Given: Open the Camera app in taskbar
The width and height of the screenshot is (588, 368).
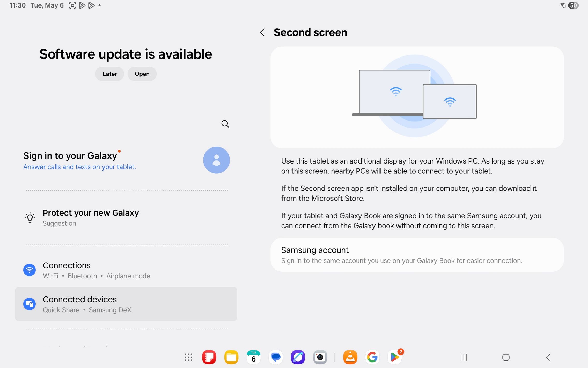Looking at the screenshot, I should [x=320, y=357].
